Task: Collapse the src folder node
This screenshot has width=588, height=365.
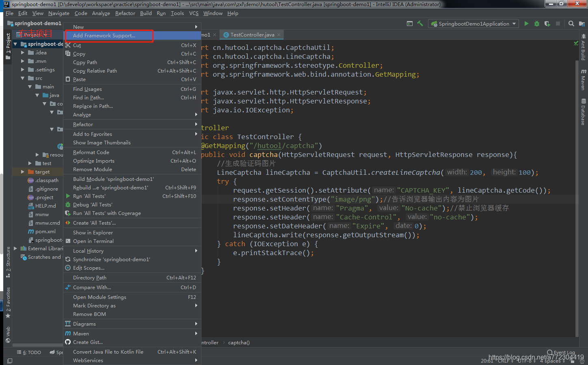Action: pos(23,78)
